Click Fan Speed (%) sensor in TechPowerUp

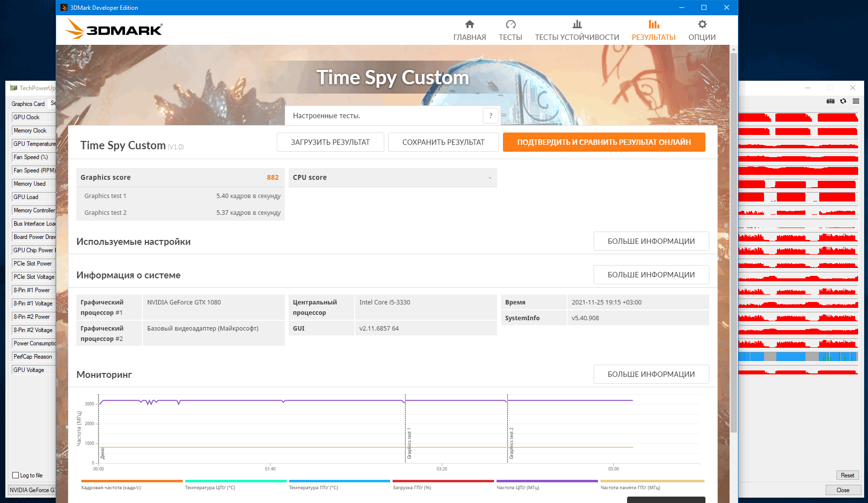coord(33,157)
